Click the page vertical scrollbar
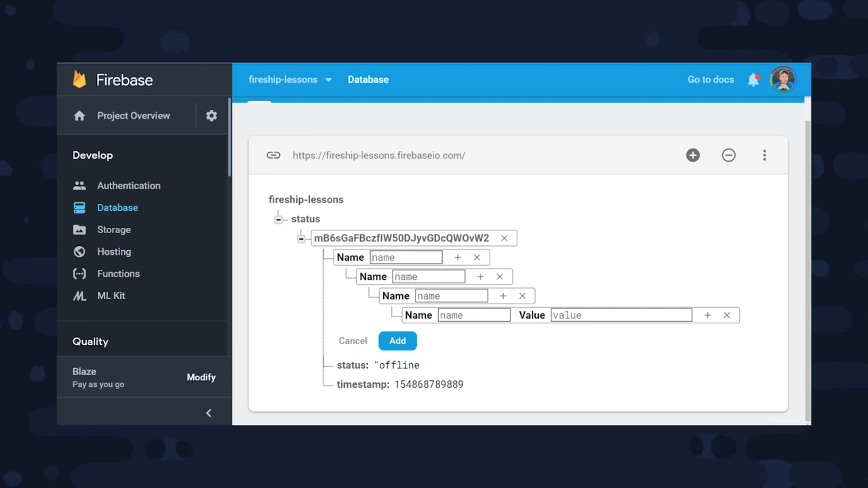This screenshot has height=488, width=868. (808, 271)
